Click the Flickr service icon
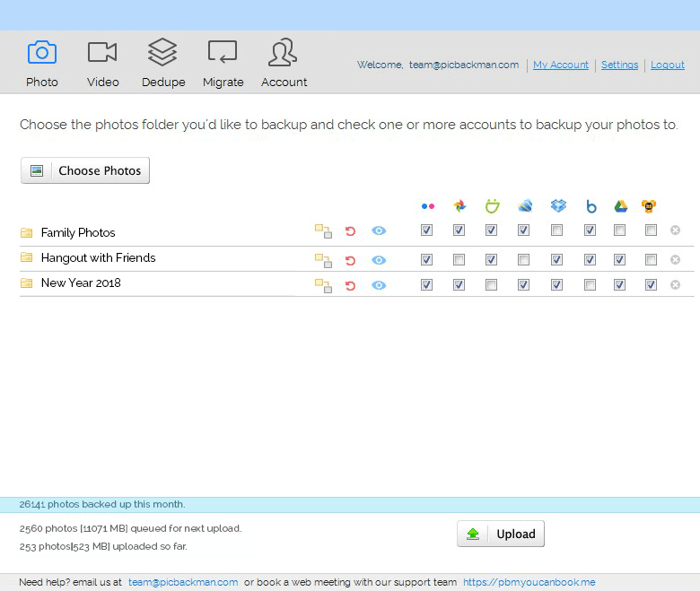This screenshot has width=700, height=591. click(428, 206)
